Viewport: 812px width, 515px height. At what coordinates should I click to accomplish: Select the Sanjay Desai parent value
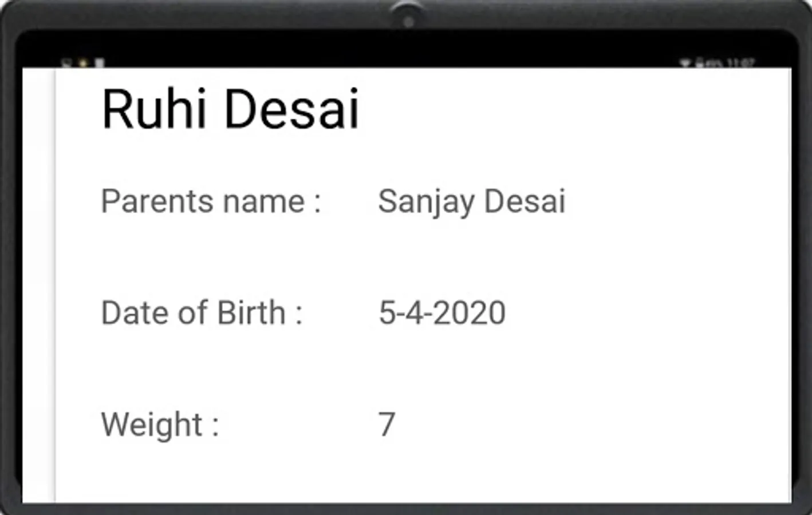(471, 202)
